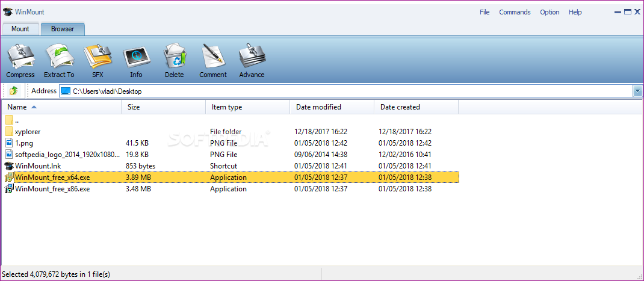
Task: Click the 1.png file icon
Action: point(10,143)
